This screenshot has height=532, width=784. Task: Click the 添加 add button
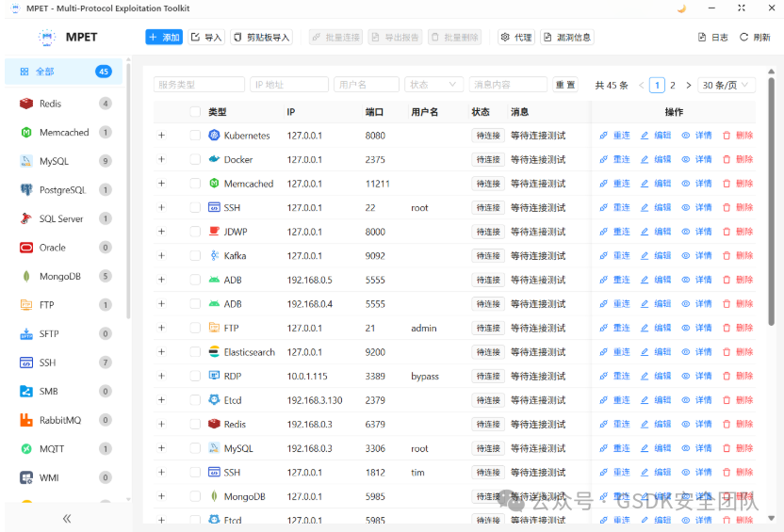(164, 37)
